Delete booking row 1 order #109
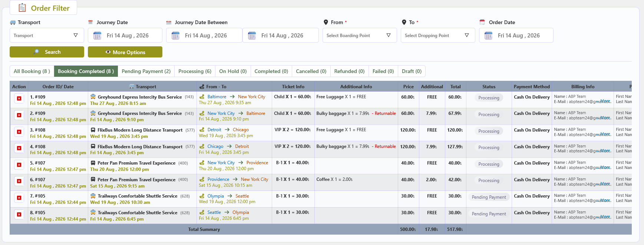The width and height of the screenshot is (644, 245). pyautogui.click(x=19, y=99)
